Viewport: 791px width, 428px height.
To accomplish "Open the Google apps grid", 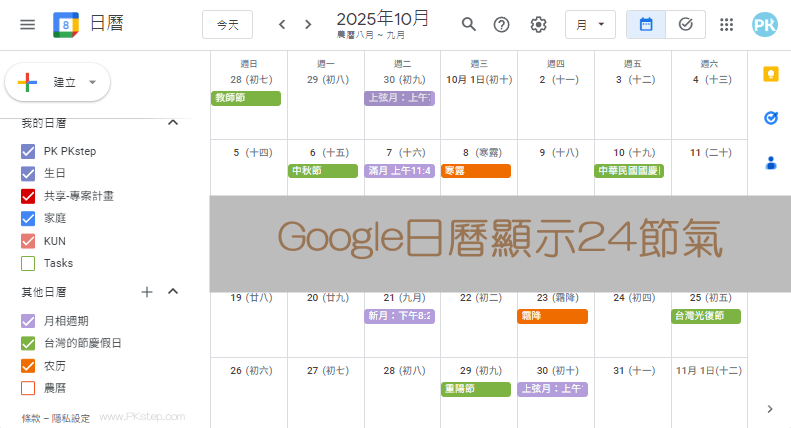I will point(726,24).
